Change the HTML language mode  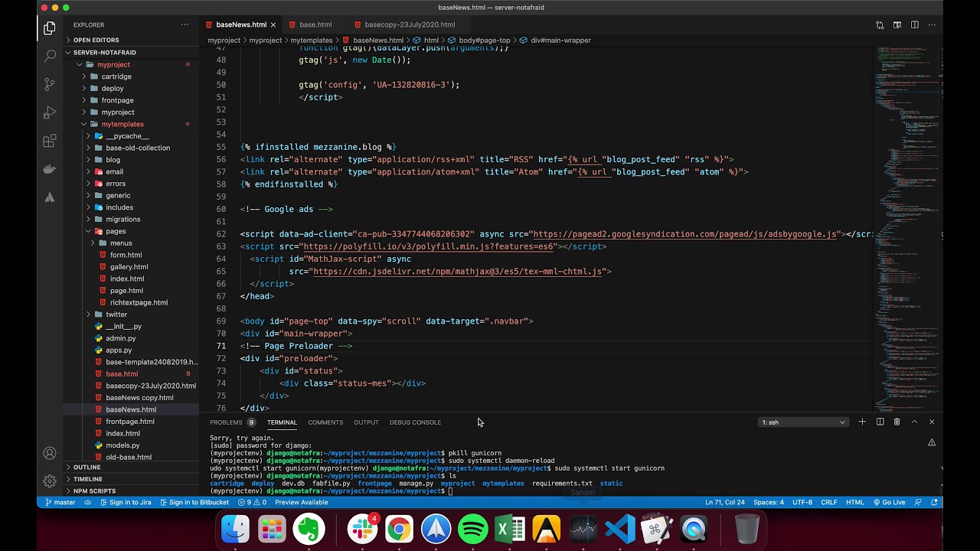pyautogui.click(x=854, y=502)
